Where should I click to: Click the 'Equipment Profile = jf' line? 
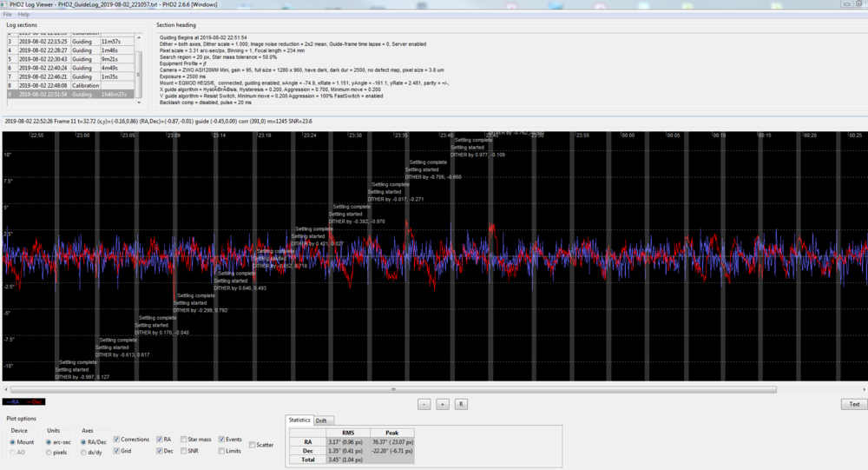click(182, 63)
